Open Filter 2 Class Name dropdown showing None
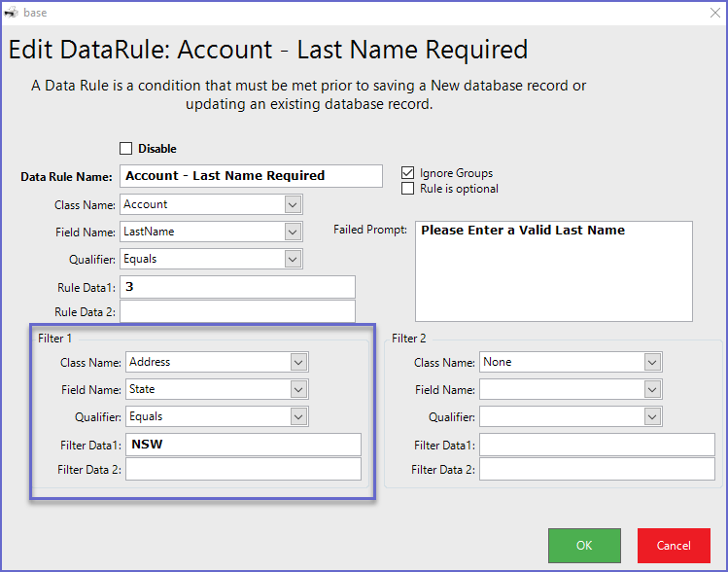This screenshot has height=572, width=728. [x=652, y=362]
